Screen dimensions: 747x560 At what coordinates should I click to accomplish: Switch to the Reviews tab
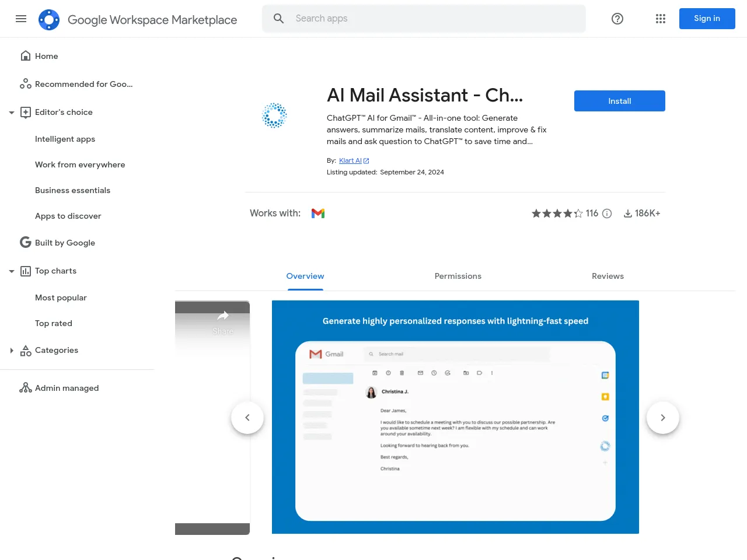click(608, 276)
